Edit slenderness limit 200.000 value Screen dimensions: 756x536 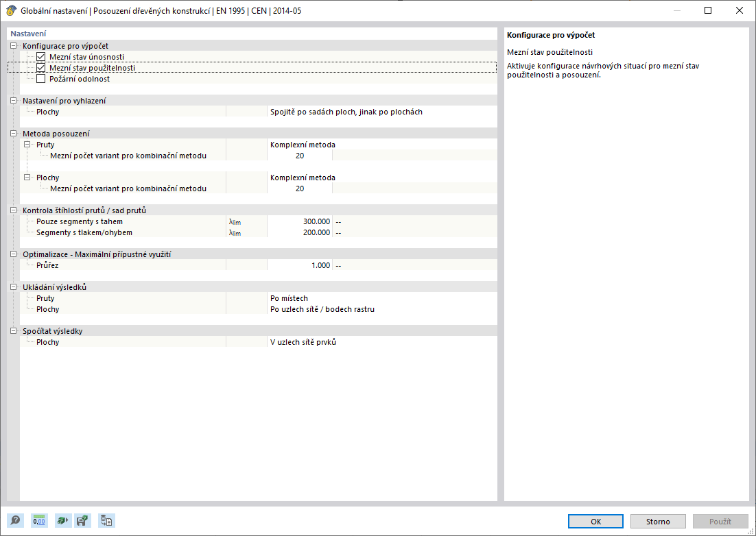pos(300,232)
